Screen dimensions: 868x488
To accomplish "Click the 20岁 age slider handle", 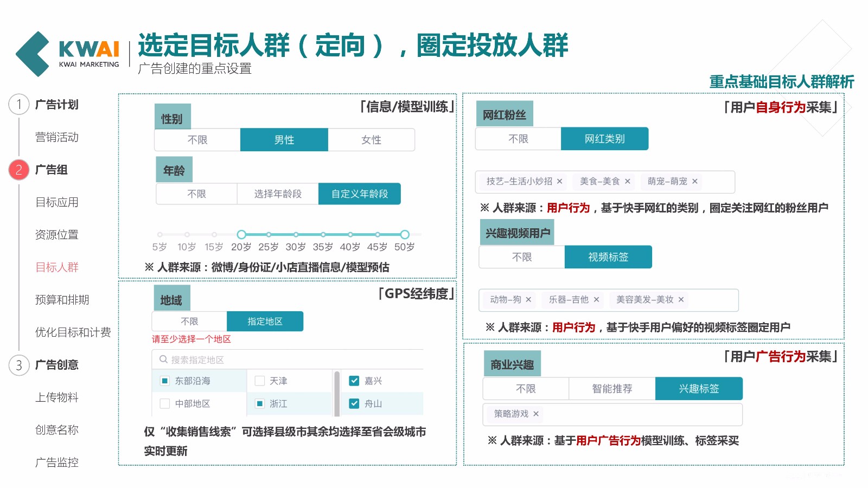I will [x=241, y=235].
